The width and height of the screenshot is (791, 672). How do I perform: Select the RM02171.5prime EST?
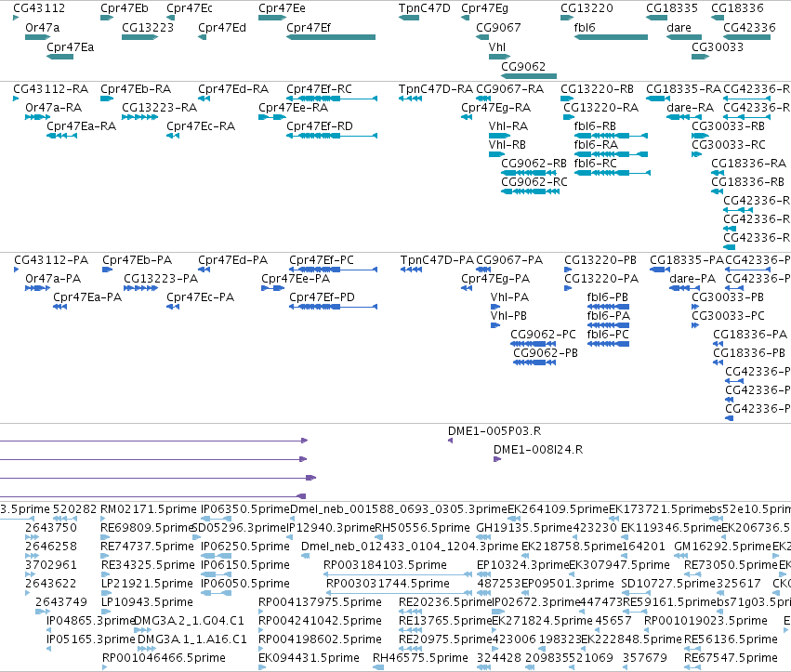pos(103,519)
